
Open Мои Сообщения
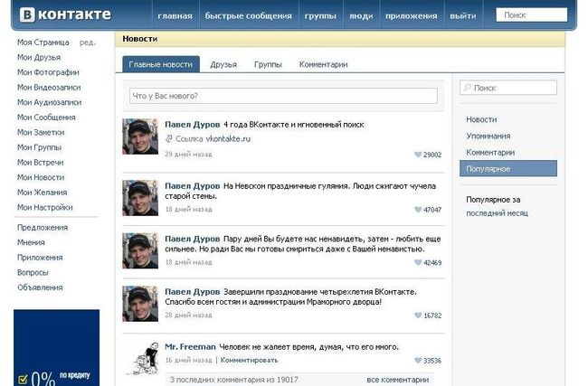point(46,118)
